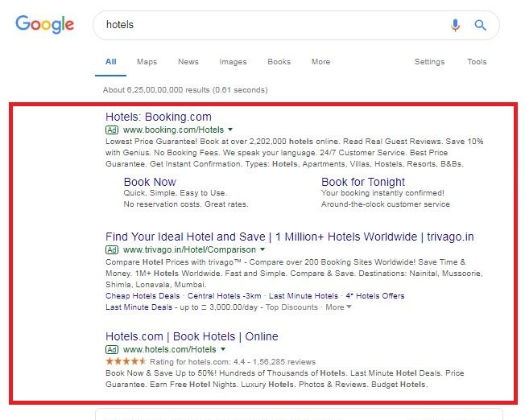Click the About 6,25,00,00,000 results text

[x=185, y=90]
